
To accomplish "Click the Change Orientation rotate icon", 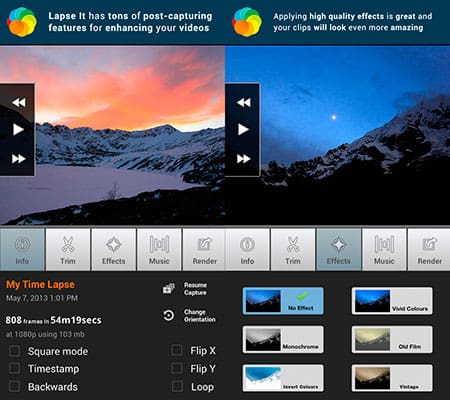I will point(169,315).
